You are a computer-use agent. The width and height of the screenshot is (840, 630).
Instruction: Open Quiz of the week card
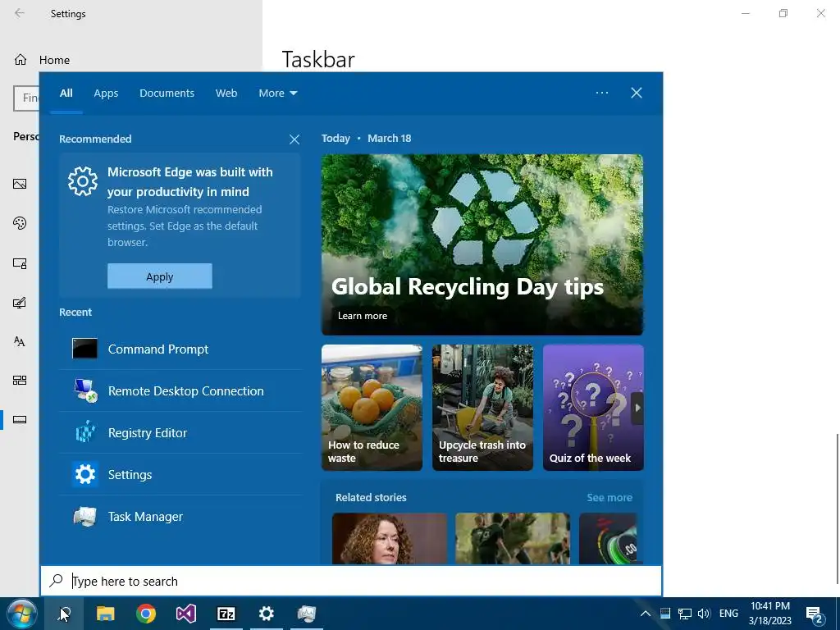(593, 408)
